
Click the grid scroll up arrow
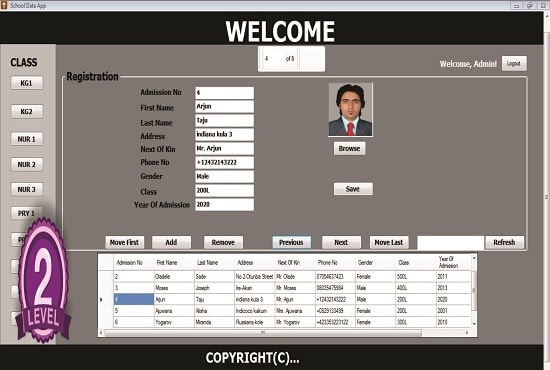pos(474,258)
